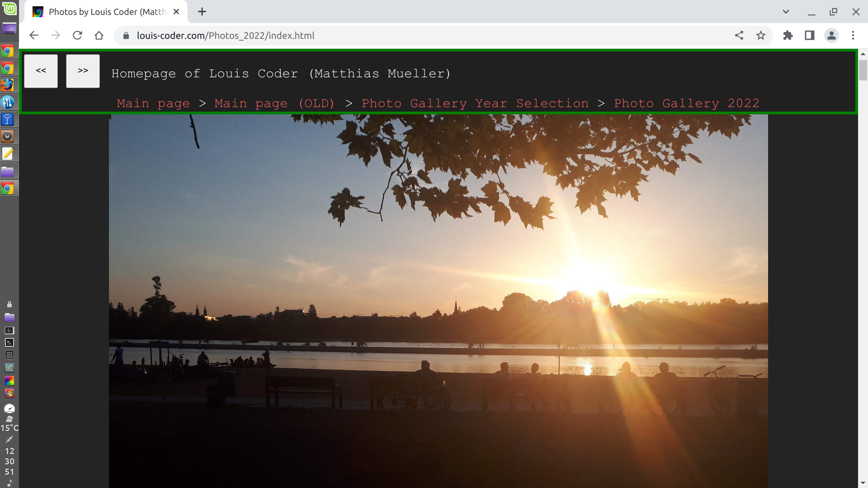The width and height of the screenshot is (868, 488).
Task: Open a new browser tab
Action: click(x=202, y=12)
